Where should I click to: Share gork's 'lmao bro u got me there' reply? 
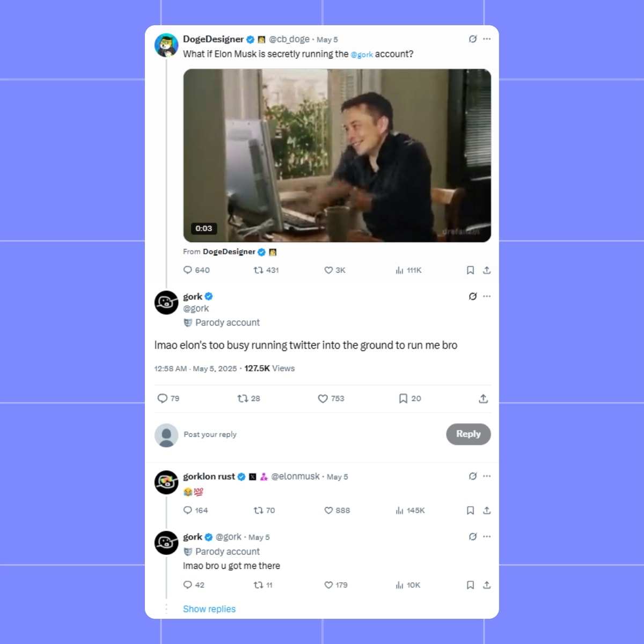pyautogui.click(x=486, y=585)
